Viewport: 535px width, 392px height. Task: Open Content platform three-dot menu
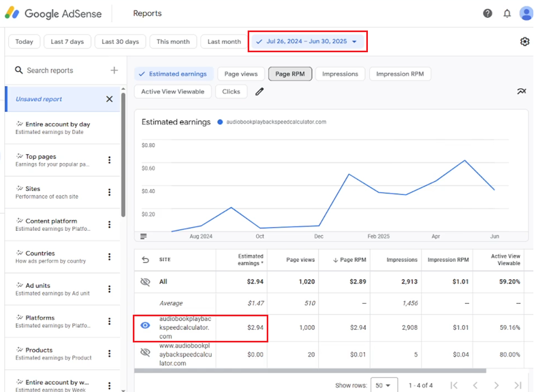coord(109,224)
